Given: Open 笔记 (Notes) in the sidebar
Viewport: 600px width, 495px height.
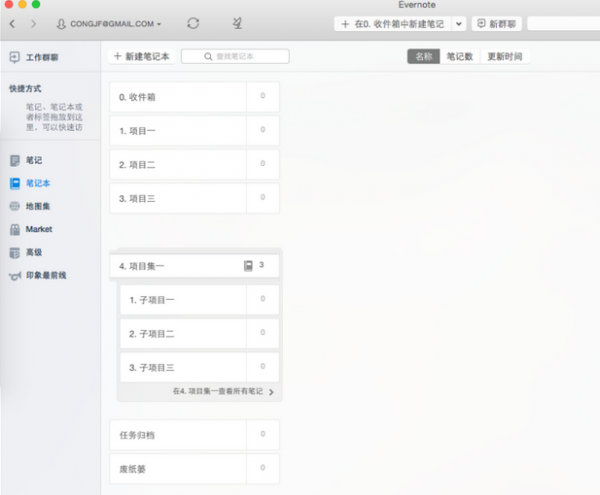Looking at the screenshot, I should tap(34, 160).
